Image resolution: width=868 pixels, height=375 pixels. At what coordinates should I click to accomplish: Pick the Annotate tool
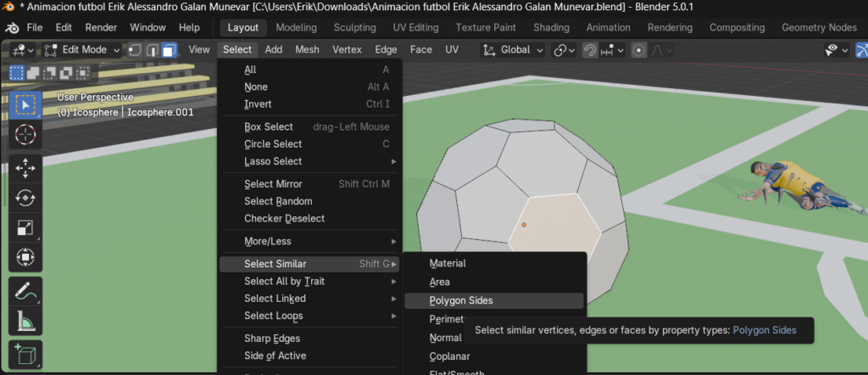click(x=25, y=291)
